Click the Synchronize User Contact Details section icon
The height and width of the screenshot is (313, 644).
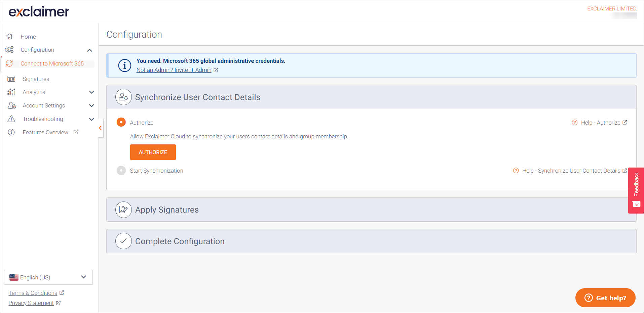coord(123,97)
